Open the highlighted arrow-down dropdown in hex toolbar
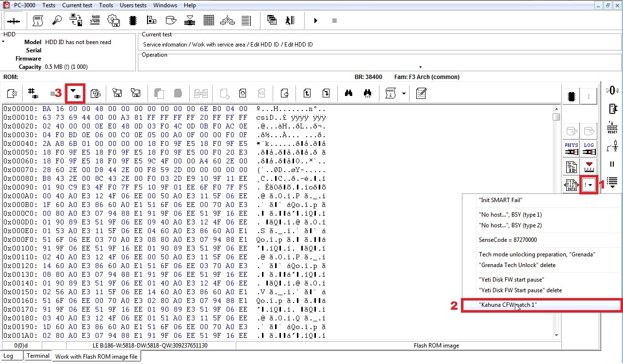 (76, 94)
